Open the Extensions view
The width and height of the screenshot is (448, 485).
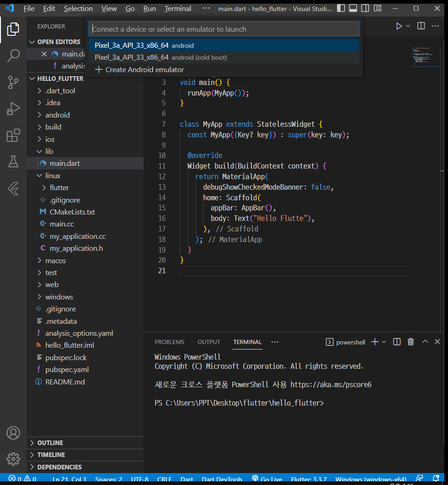coord(13,135)
